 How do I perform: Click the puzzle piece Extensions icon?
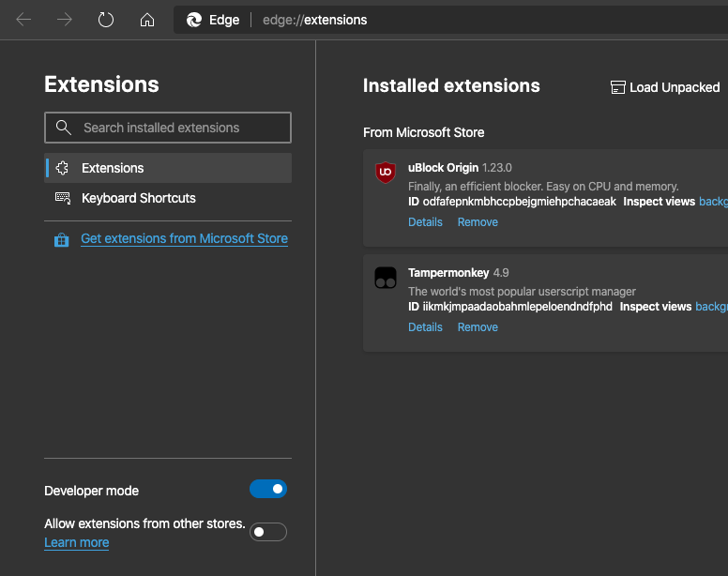tap(62, 168)
